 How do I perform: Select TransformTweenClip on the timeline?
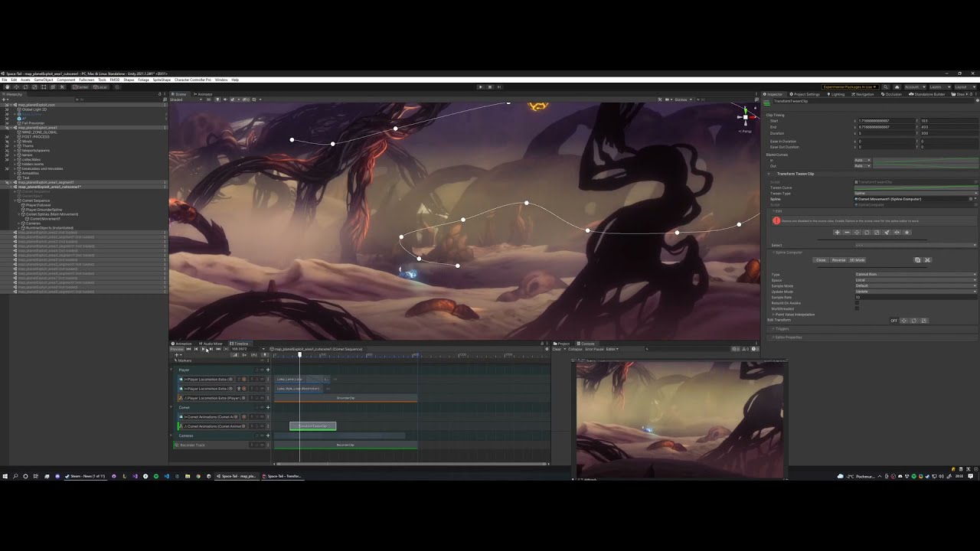(x=312, y=426)
